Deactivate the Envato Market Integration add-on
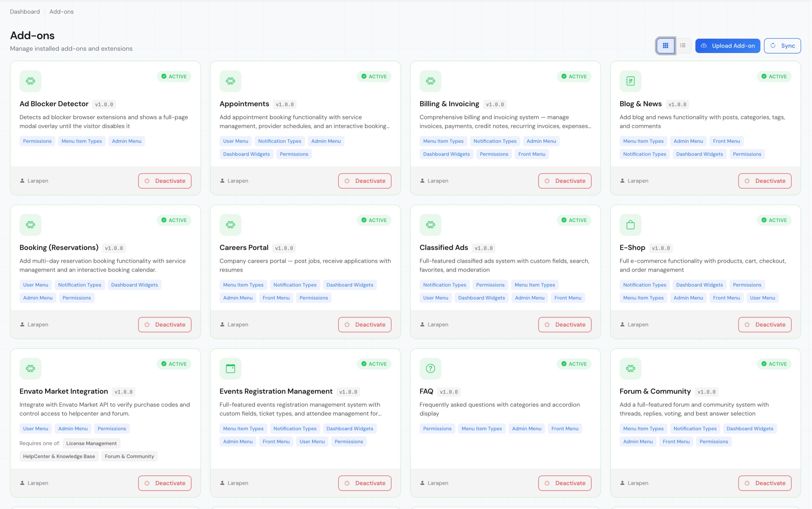Screen dimensions: 812x509 (x=165, y=483)
